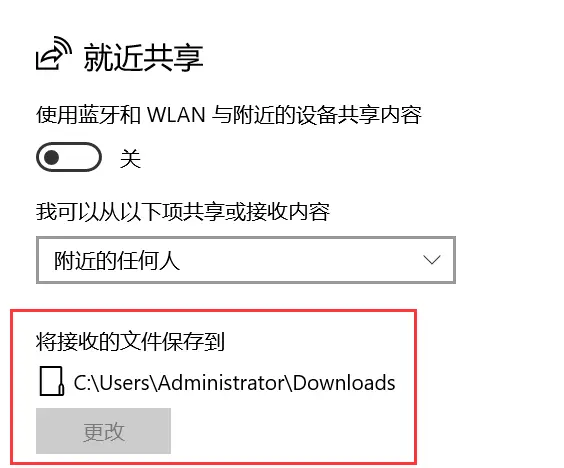Select the "就近共享" page heading
This screenshot has width=564, height=468.
point(144,58)
